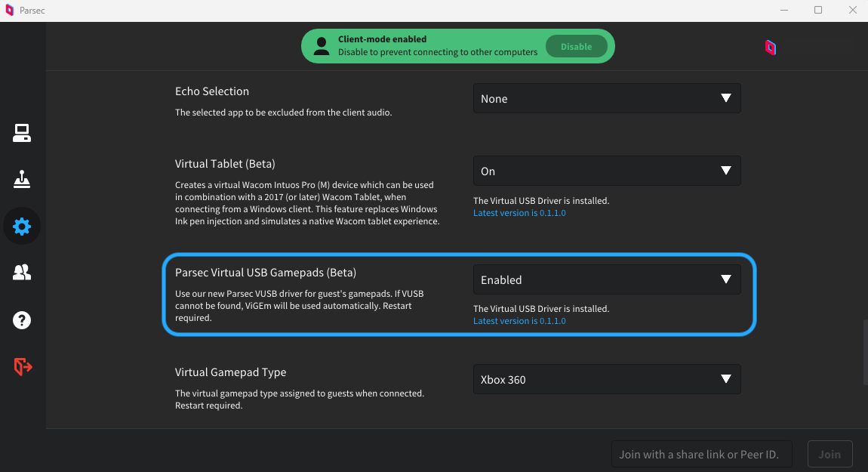This screenshot has width=868, height=472.
Task: Open Latest version link under USB Gamepads
Action: click(x=519, y=321)
